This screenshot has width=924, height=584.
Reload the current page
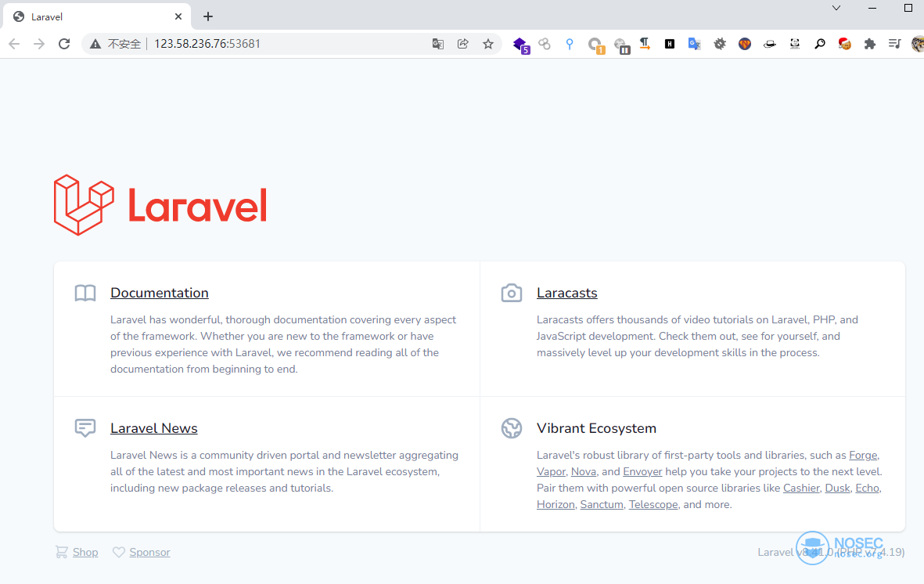[x=64, y=44]
